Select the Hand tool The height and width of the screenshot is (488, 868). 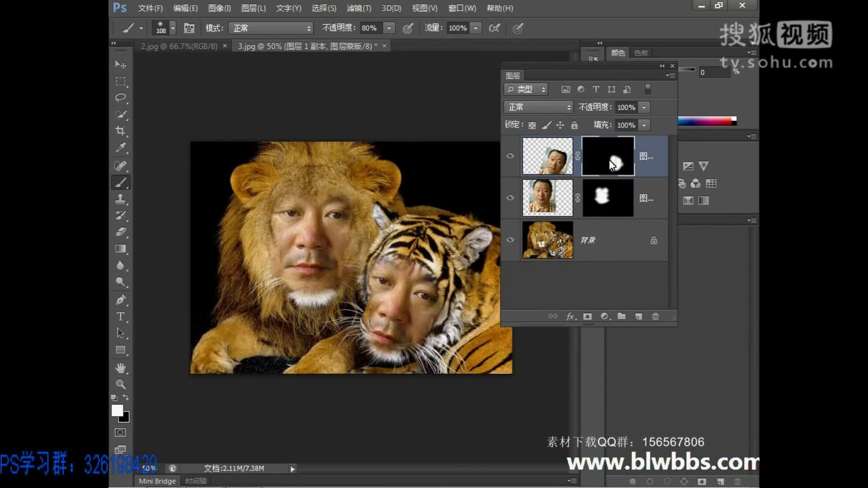(120, 368)
